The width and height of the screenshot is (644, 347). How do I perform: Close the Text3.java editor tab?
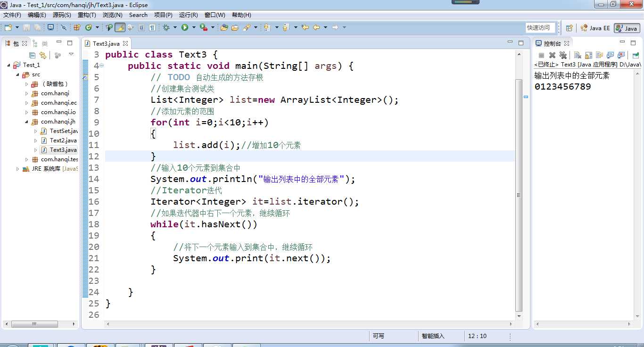tap(125, 43)
